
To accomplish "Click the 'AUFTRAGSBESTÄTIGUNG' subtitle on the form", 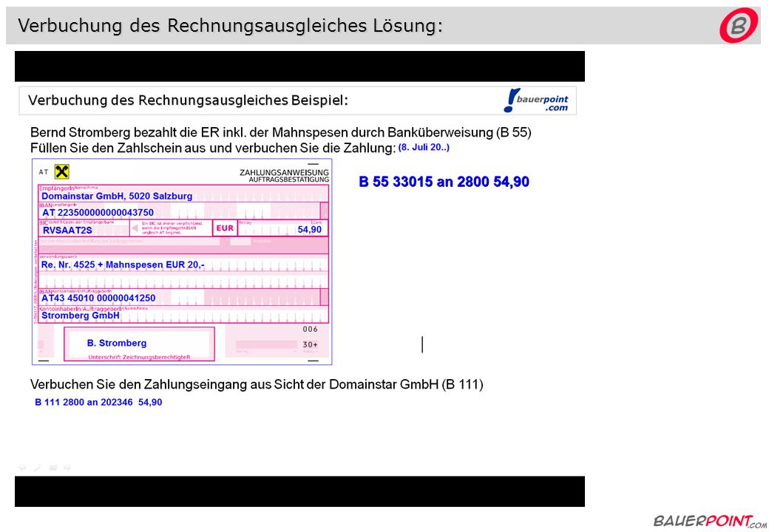I will 289,180.
